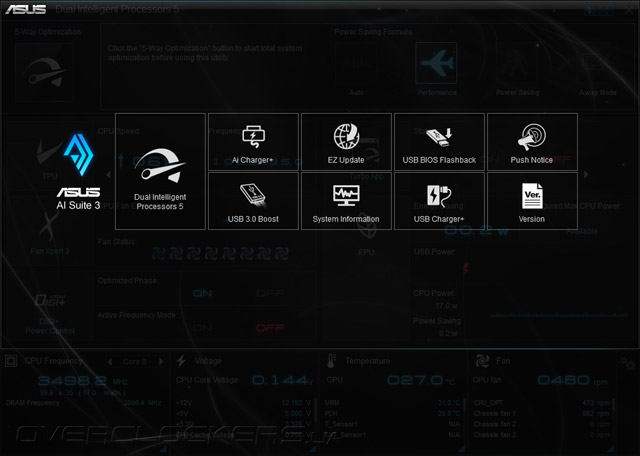Open USB Charger+ utility
The width and height of the screenshot is (640, 456).
439,201
